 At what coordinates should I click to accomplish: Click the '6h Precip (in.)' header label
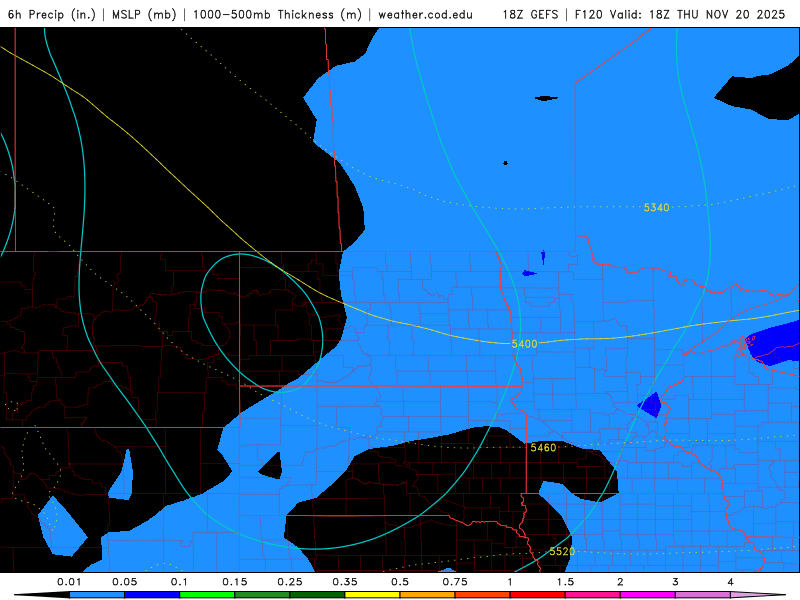point(52,14)
